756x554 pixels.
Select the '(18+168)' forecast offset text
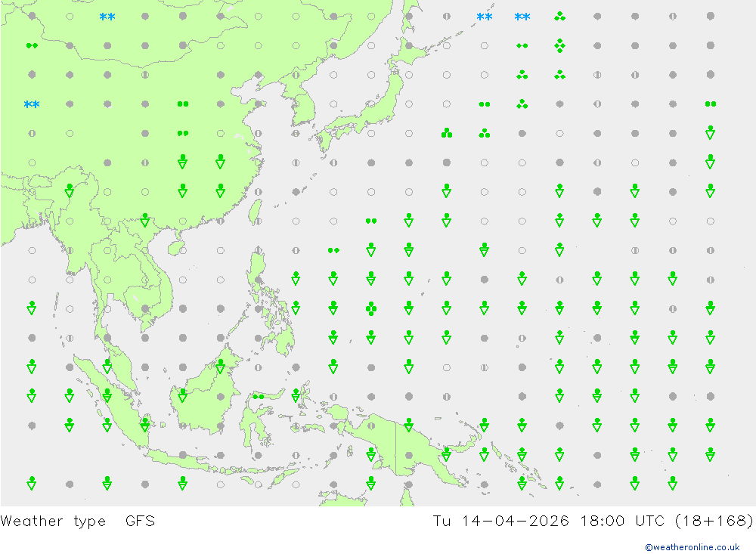(x=714, y=522)
